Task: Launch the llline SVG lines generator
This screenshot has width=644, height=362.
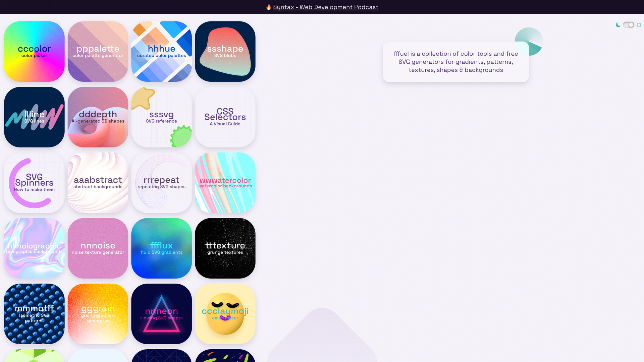Action: [x=34, y=117]
